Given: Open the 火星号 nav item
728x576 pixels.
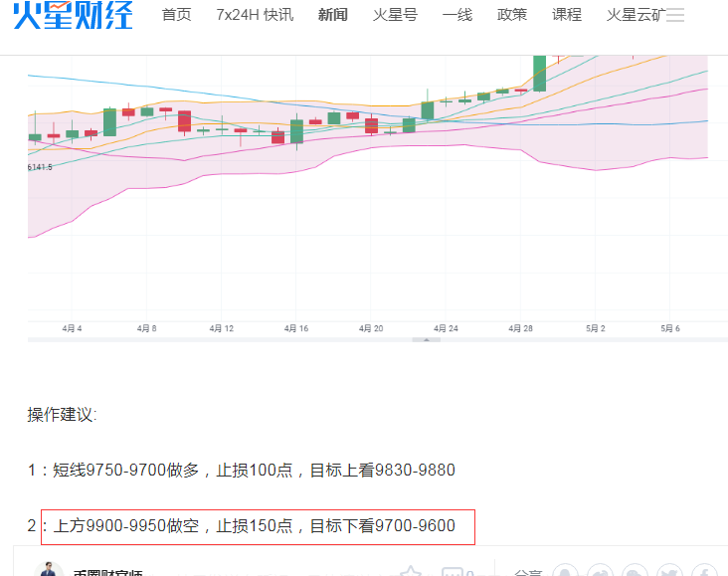Looking at the screenshot, I should click(x=395, y=15).
